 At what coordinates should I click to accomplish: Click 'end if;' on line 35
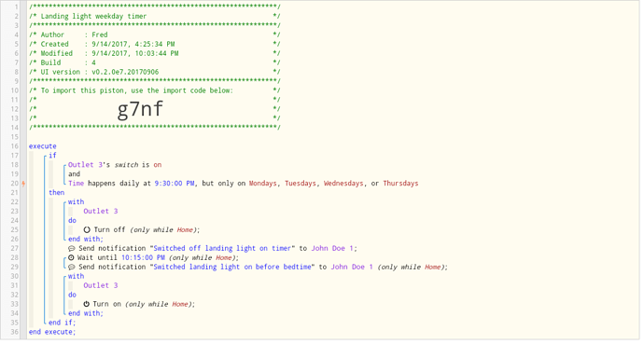62,323
